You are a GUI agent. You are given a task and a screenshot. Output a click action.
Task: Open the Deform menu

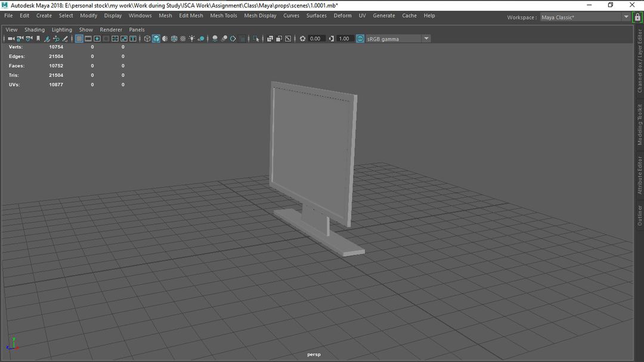coord(342,16)
